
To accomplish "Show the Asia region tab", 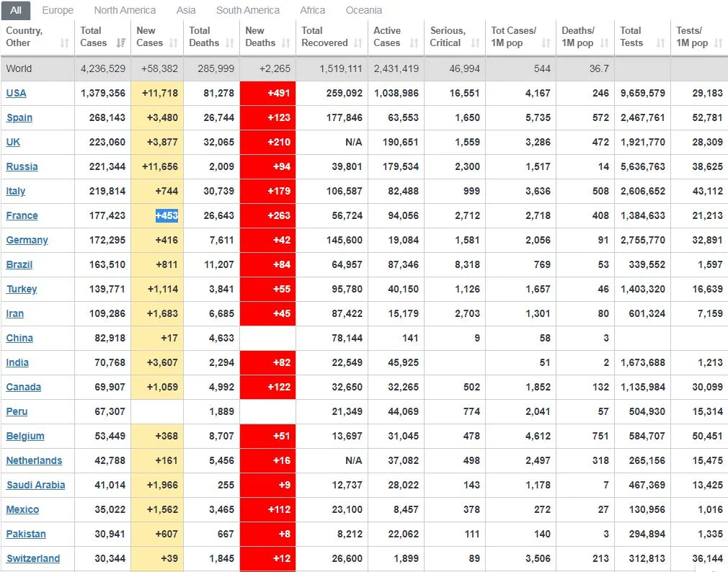I will coord(186,10).
